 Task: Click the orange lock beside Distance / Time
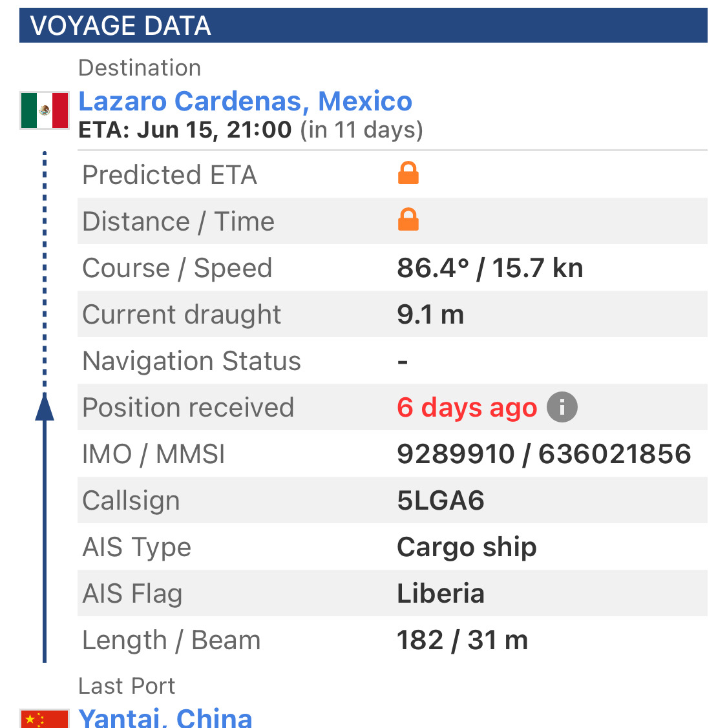[x=408, y=220]
